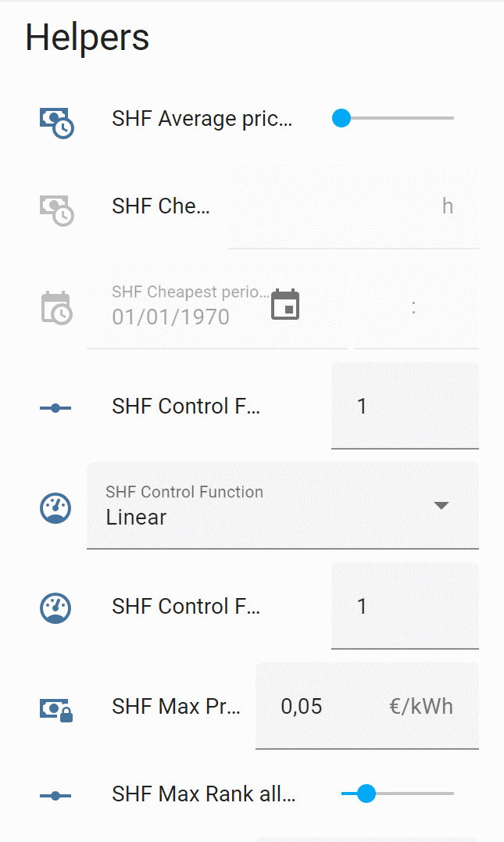The height and width of the screenshot is (842, 504).
Task: Click the SHF Max Rank slider-dot icon
Action: [55, 795]
